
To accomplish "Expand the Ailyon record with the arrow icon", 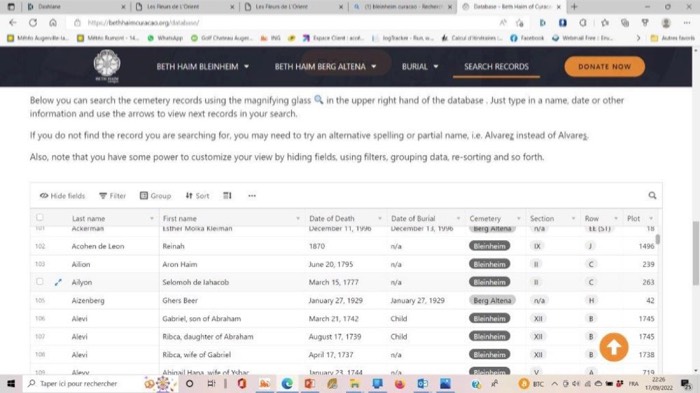I will tap(58, 282).
